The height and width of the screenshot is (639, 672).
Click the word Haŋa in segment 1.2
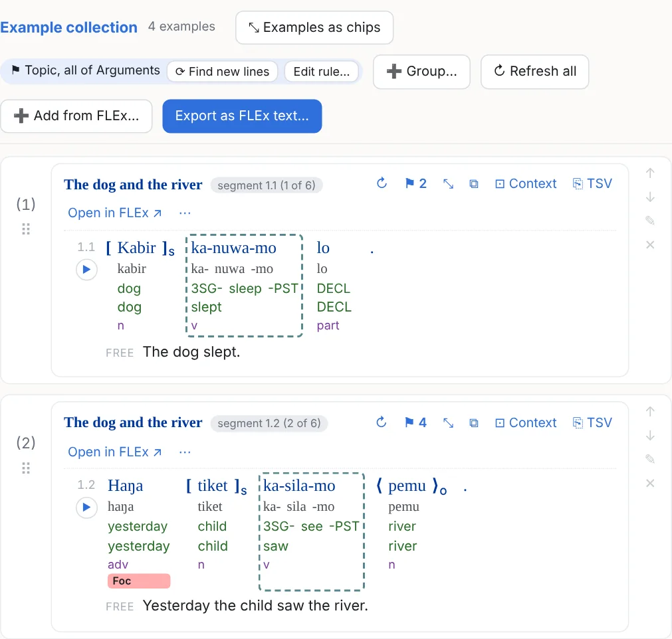125,486
